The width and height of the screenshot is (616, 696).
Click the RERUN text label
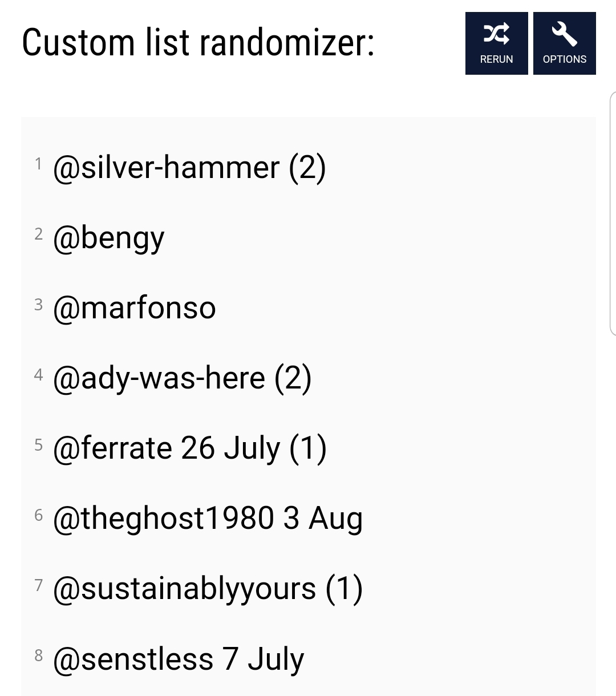[x=496, y=59]
